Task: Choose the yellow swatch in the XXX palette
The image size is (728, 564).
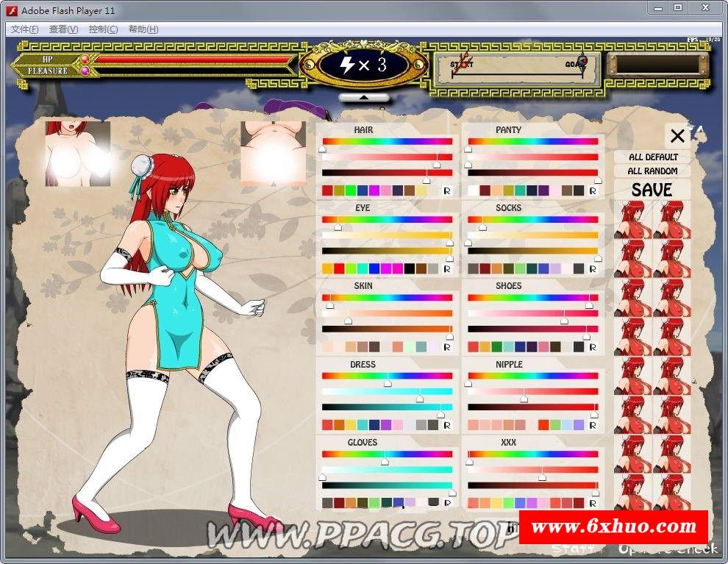Action: point(497,503)
